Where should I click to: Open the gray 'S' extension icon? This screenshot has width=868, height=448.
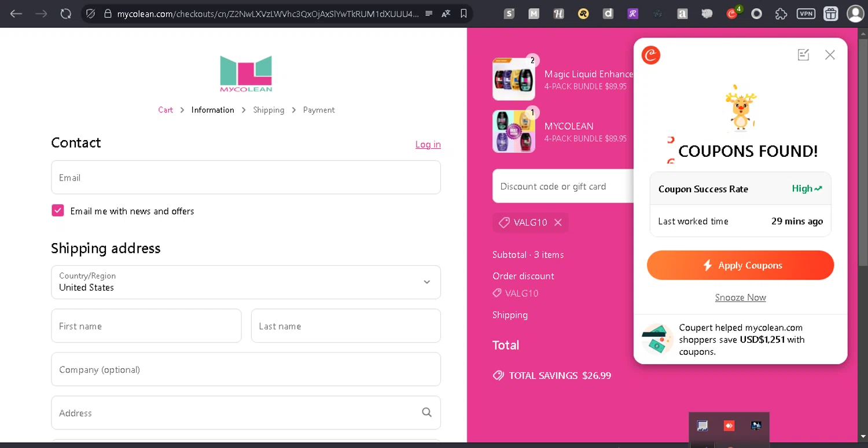click(x=509, y=13)
